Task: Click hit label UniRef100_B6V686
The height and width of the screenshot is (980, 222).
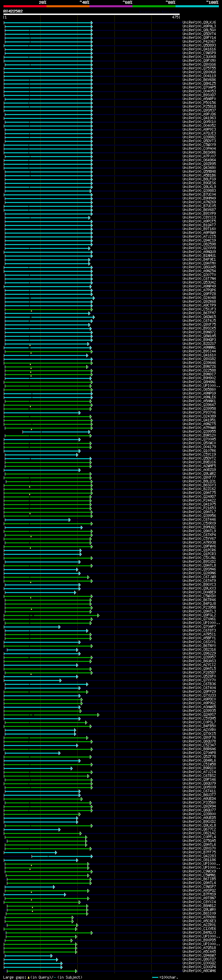Action: (x=199, y=80)
